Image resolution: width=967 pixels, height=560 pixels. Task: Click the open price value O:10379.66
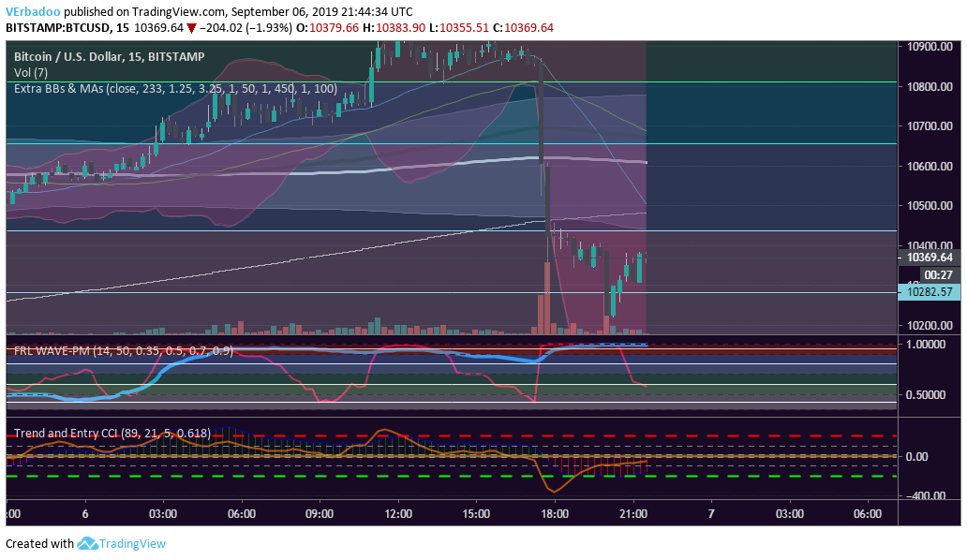327,28
